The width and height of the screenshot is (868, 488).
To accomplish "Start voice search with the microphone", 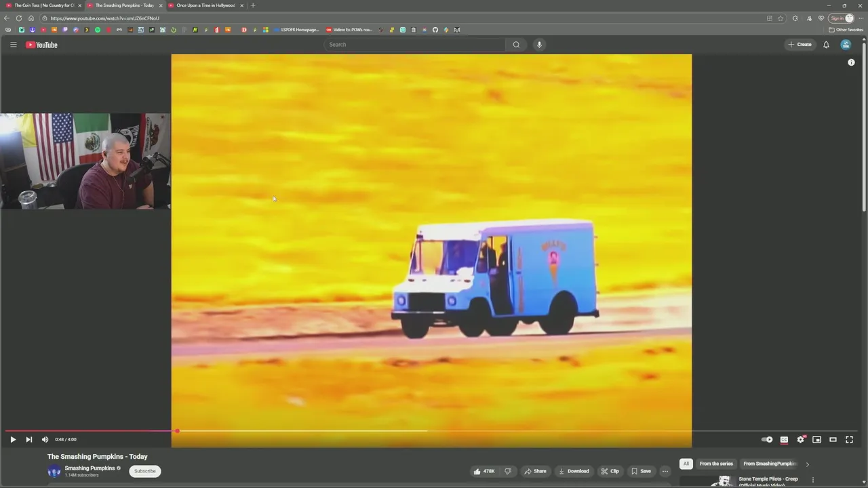I will [539, 45].
